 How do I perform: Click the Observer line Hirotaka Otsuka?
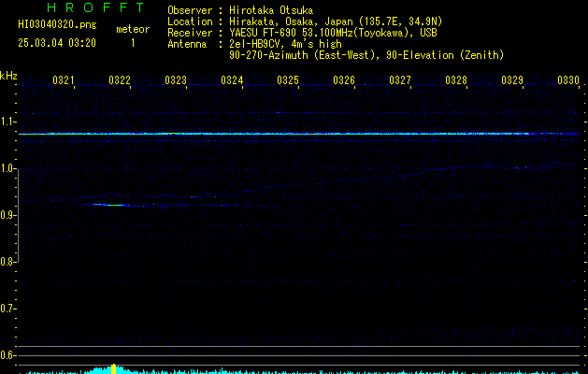[240, 10]
